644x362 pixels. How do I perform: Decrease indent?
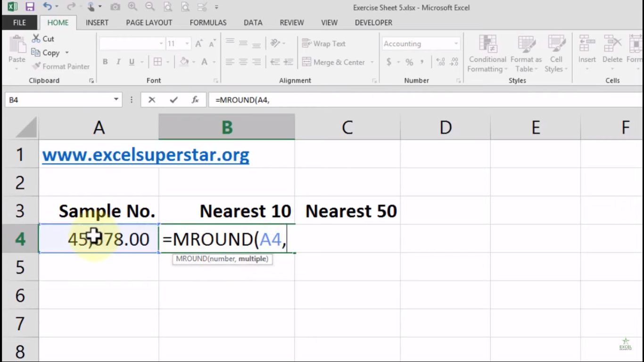point(275,62)
